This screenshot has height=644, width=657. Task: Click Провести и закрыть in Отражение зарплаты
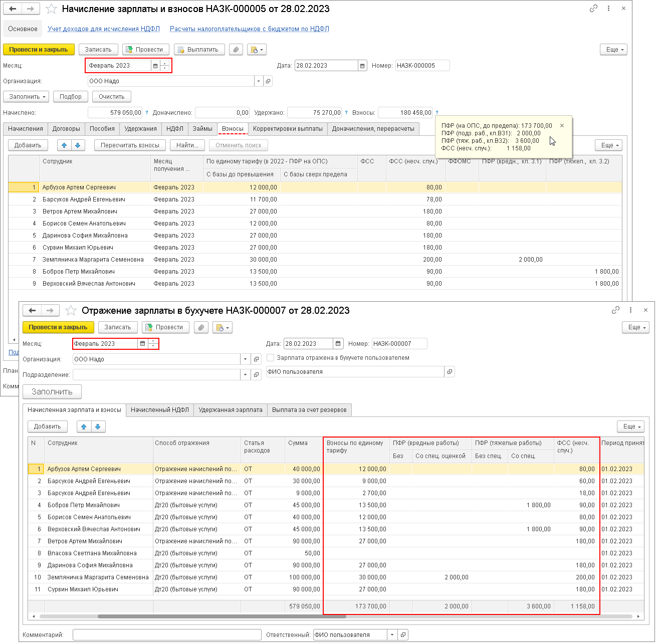point(58,327)
